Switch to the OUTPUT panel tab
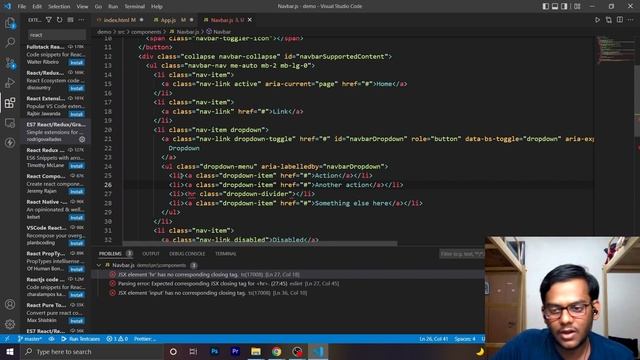Viewport: 640px width, 360px height. tap(151, 254)
